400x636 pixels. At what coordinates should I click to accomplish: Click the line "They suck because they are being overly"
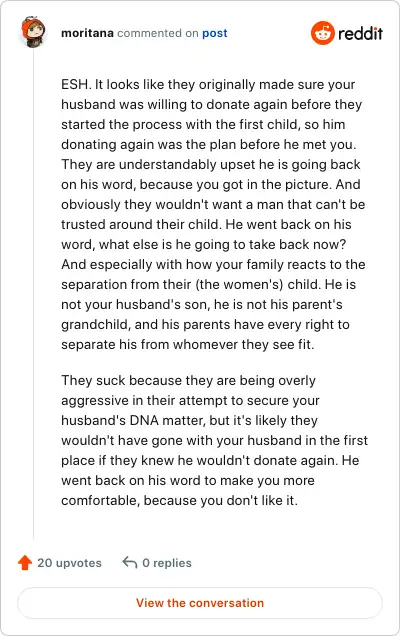click(189, 380)
